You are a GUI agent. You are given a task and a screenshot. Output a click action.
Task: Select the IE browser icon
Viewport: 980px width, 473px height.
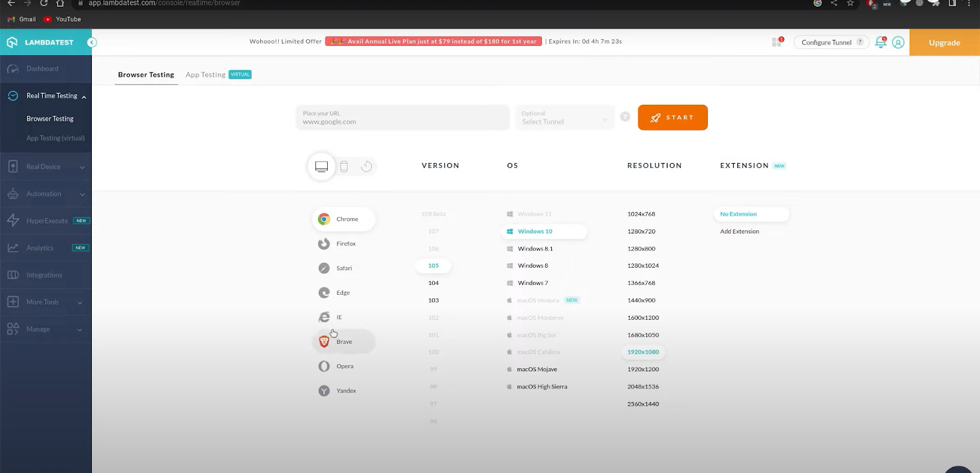tap(324, 317)
